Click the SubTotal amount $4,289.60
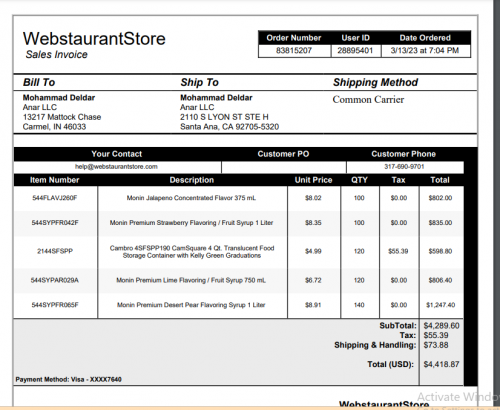The image size is (500, 410). 441,326
